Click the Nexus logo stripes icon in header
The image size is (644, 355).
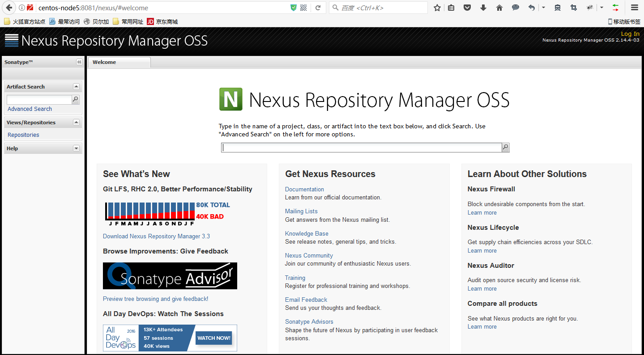(12, 41)
